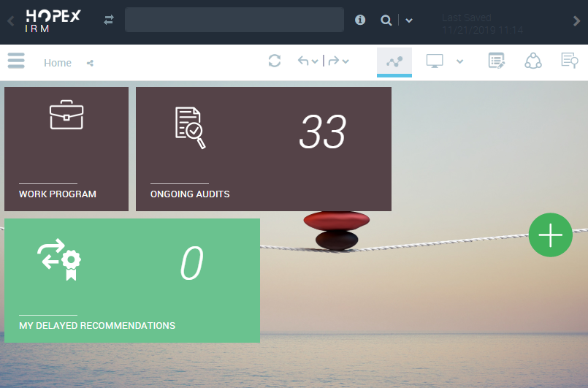Viewport: 588px width, 388px height.
Task: Click the information icon beside search field
Action: click(360, 20)
